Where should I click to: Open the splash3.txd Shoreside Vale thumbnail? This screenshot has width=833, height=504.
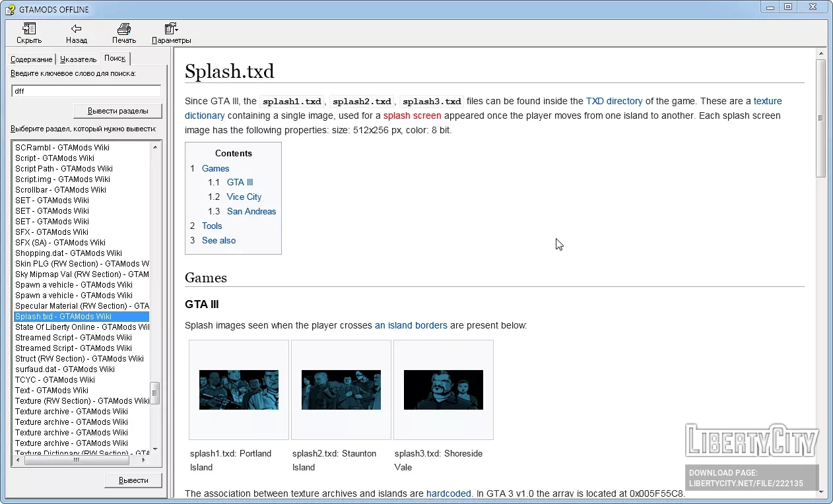point(444,390)
